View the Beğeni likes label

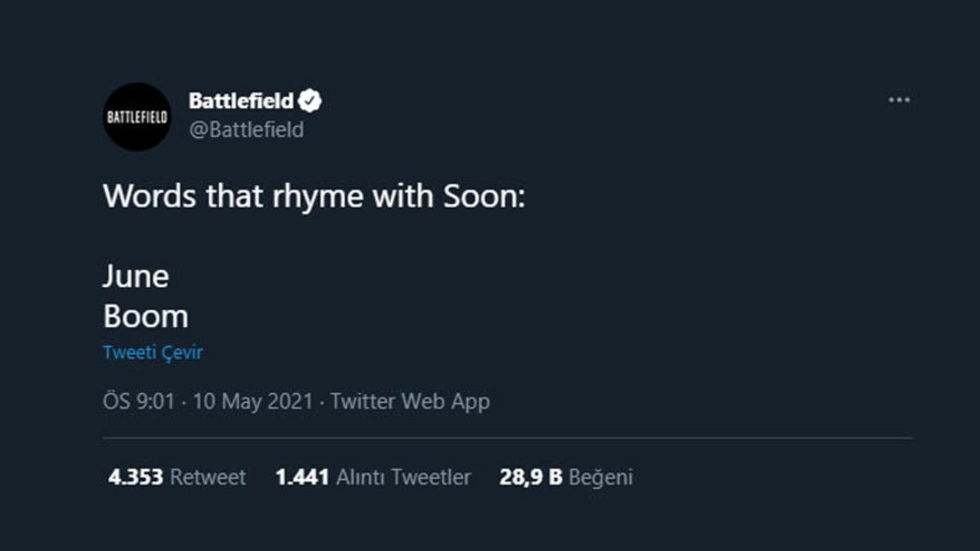(x=600, y=478)
